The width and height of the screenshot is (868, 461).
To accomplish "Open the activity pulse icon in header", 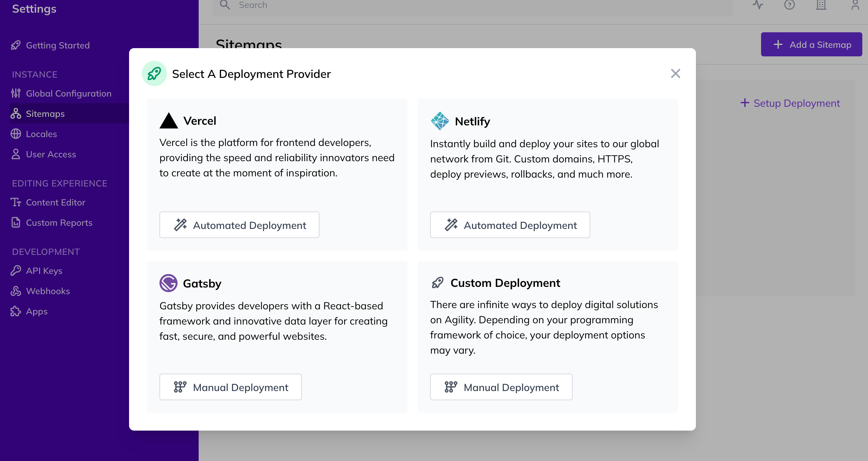I will tap(758, 5).
